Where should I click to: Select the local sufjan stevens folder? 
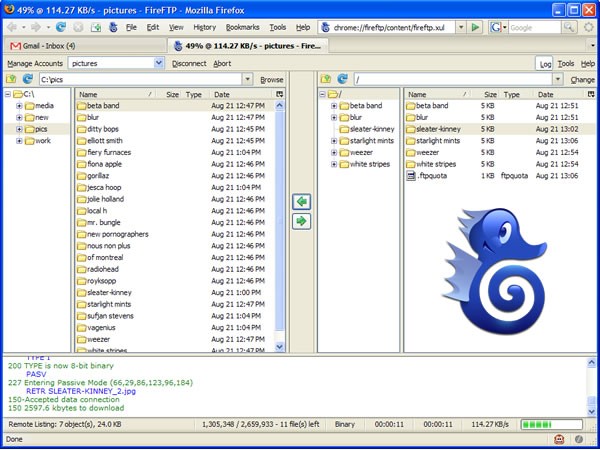[x=175, y=316]
